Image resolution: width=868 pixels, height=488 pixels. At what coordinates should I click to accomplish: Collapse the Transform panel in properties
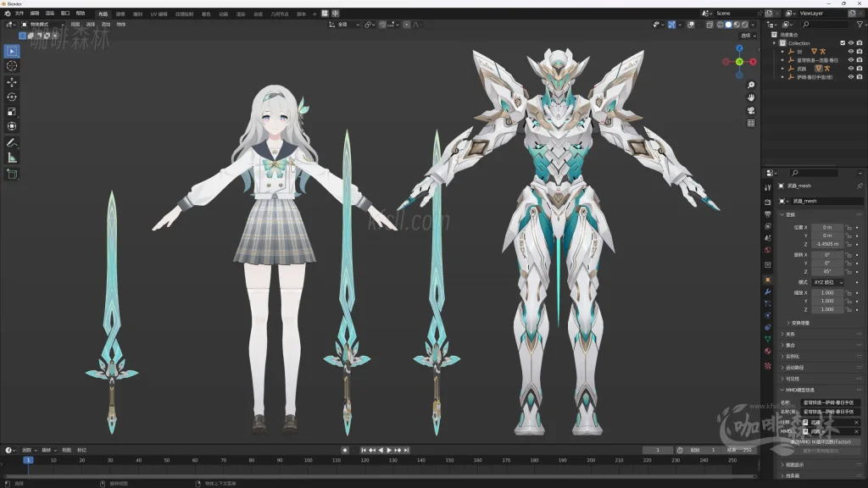point(788,214)
